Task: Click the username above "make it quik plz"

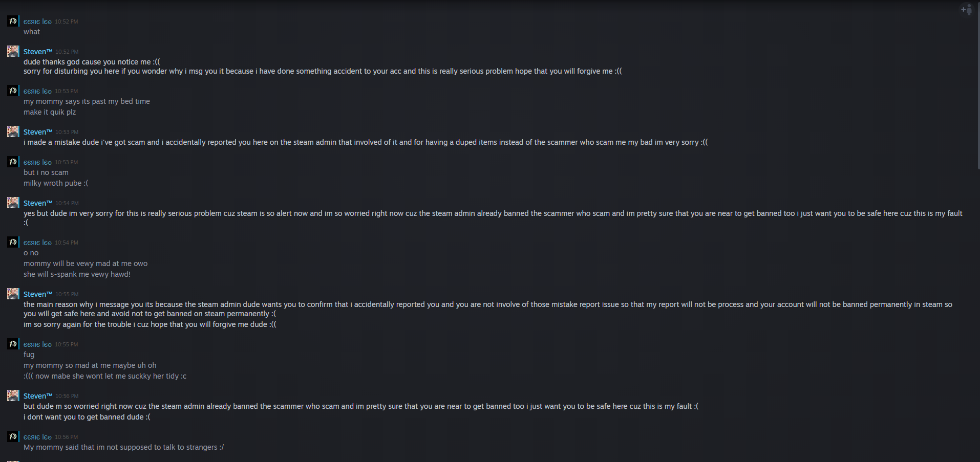Action: (x=37, y=91)
